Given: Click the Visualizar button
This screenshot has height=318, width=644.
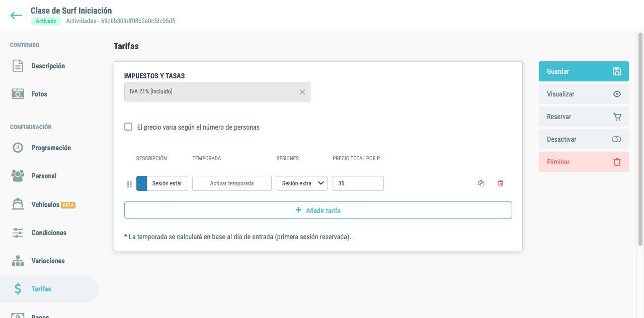Looking at the screenshot, I should [x=584, y=94].
